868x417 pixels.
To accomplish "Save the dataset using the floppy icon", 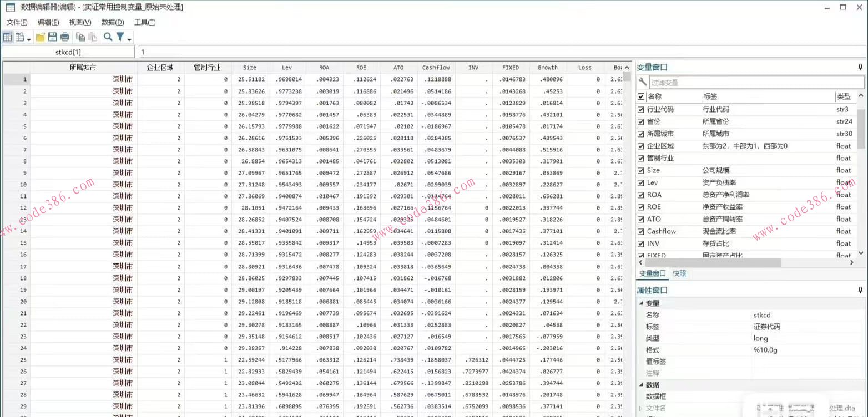I will (53, 37).
